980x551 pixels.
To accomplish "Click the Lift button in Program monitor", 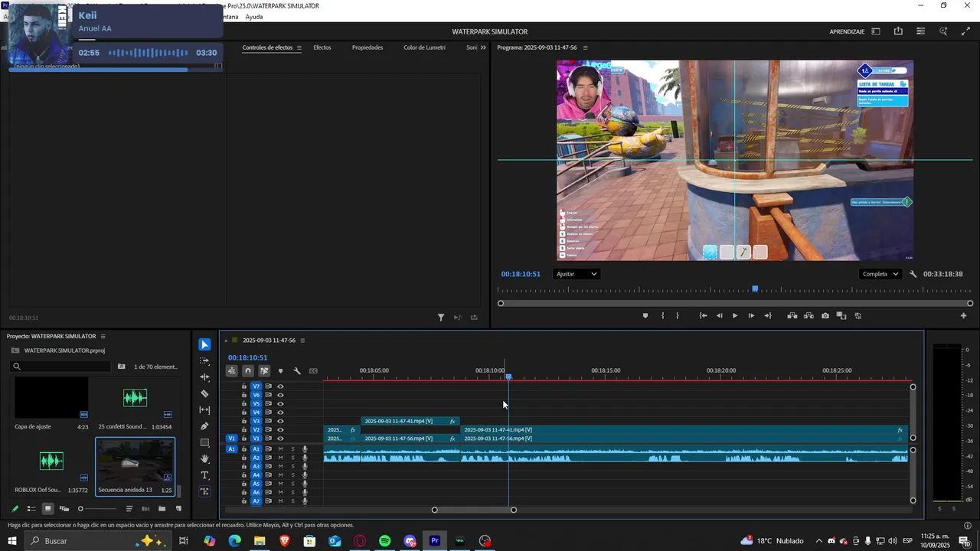I will click(x=792, y=315).
